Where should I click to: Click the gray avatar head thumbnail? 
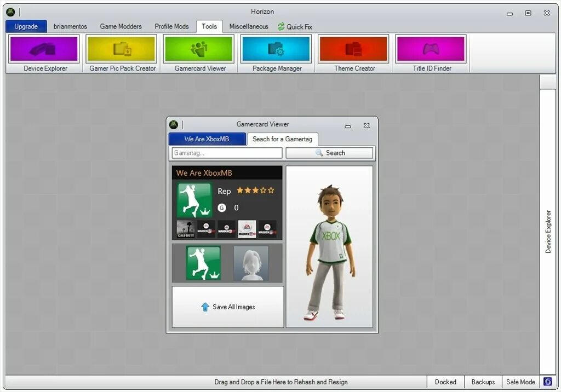(251, 263)
